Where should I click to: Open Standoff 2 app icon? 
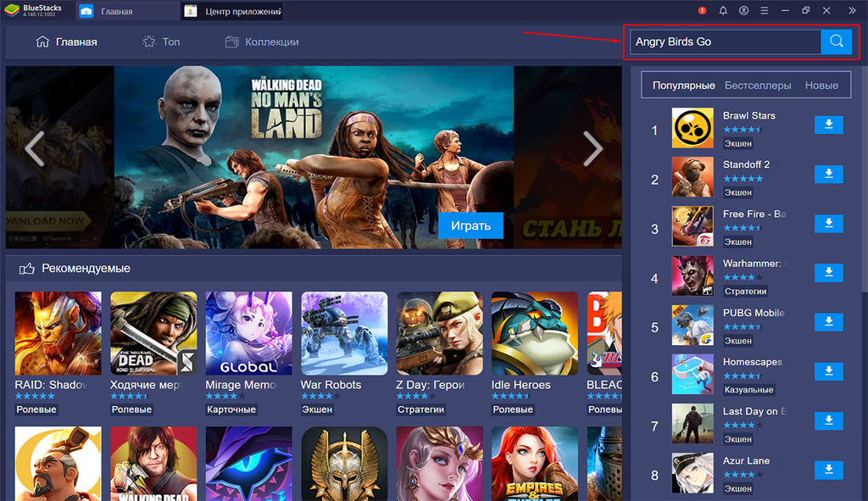coord(693,177)
